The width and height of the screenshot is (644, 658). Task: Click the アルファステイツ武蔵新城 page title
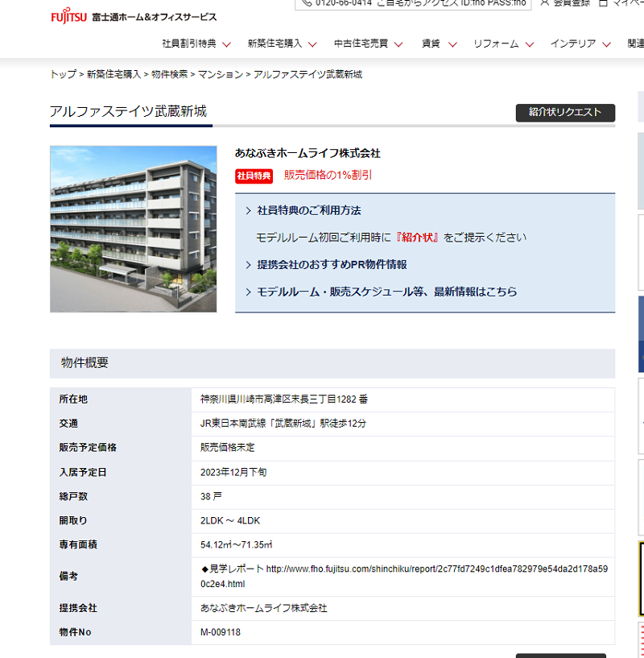(128, 111)
